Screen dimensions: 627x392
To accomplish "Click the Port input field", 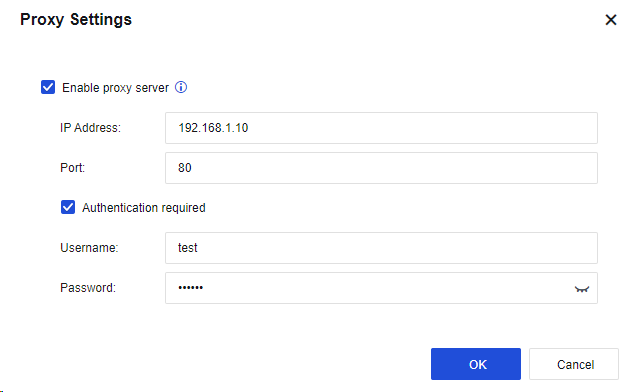I will point(381,168).
